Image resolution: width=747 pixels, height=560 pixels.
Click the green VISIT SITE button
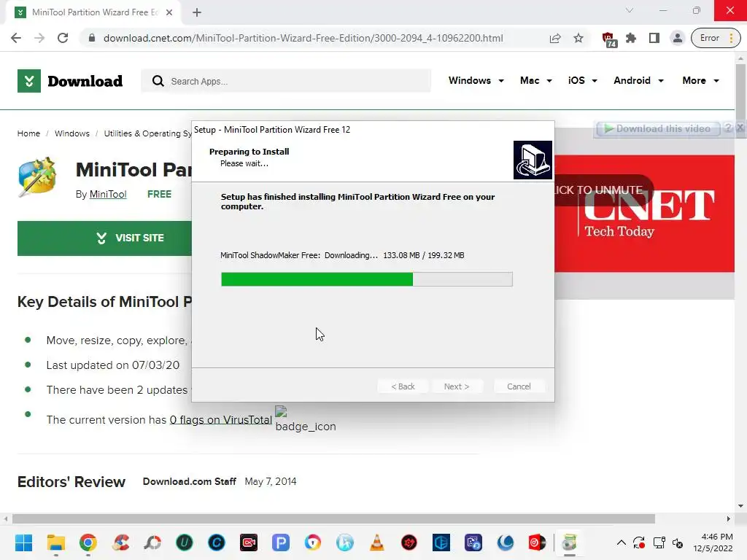pos(104,238)
